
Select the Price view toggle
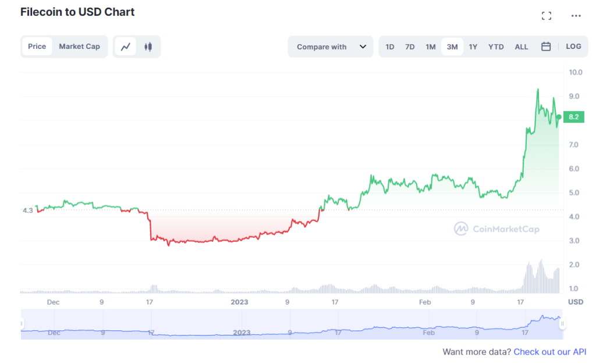pos(37,47)
